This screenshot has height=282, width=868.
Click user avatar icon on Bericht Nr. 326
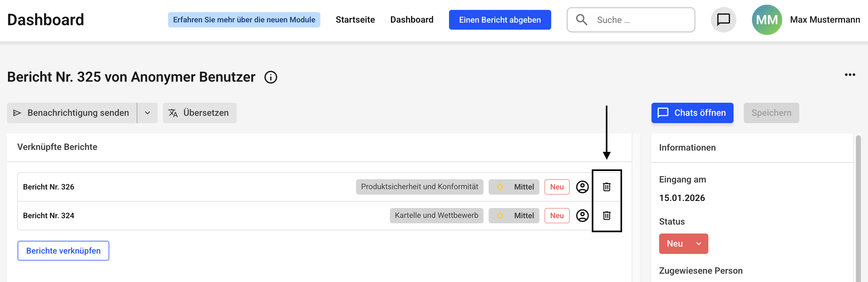pyautogui.click(x=582, y=187)
